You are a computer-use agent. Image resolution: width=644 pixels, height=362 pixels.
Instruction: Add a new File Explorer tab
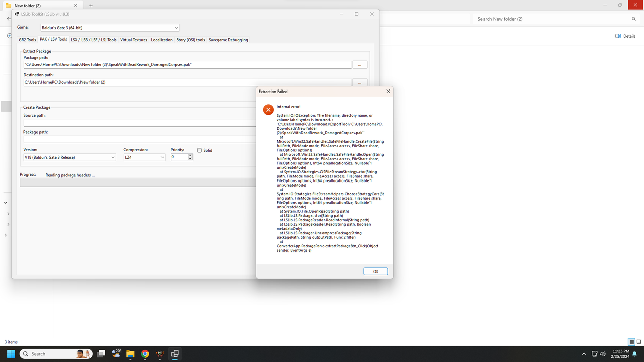pos(91,5)
